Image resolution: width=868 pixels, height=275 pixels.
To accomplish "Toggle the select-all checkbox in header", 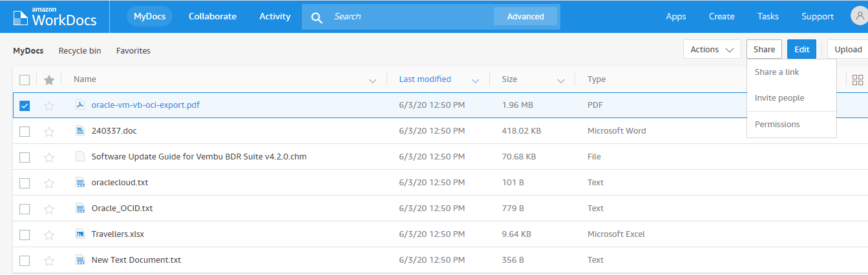I will click(25, 80).
